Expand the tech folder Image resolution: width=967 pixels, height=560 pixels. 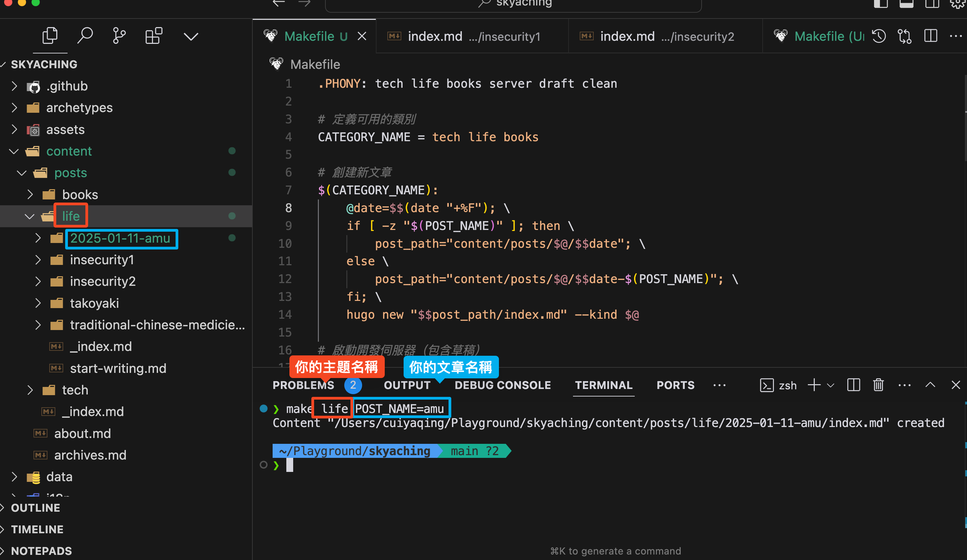coord(126,390)
